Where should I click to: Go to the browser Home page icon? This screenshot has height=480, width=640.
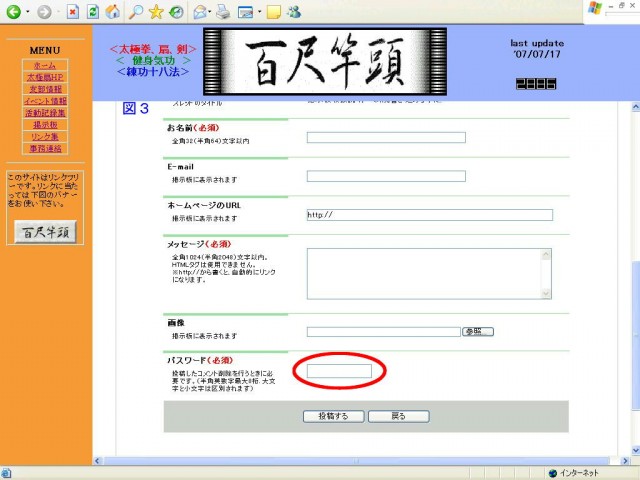click(113, 13)
